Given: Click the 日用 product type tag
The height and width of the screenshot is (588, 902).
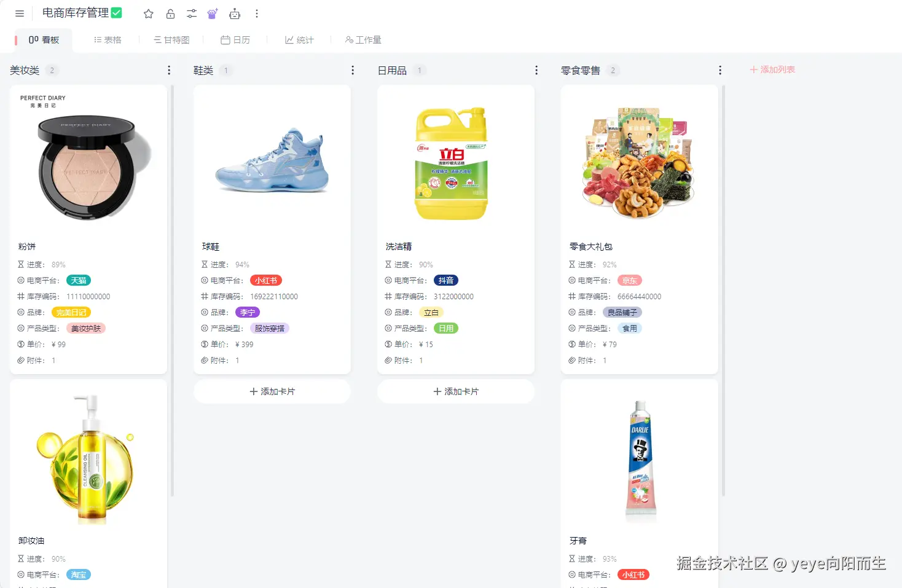Looking at the screenshot, I should pyautogui.click(x=446, y=328).
